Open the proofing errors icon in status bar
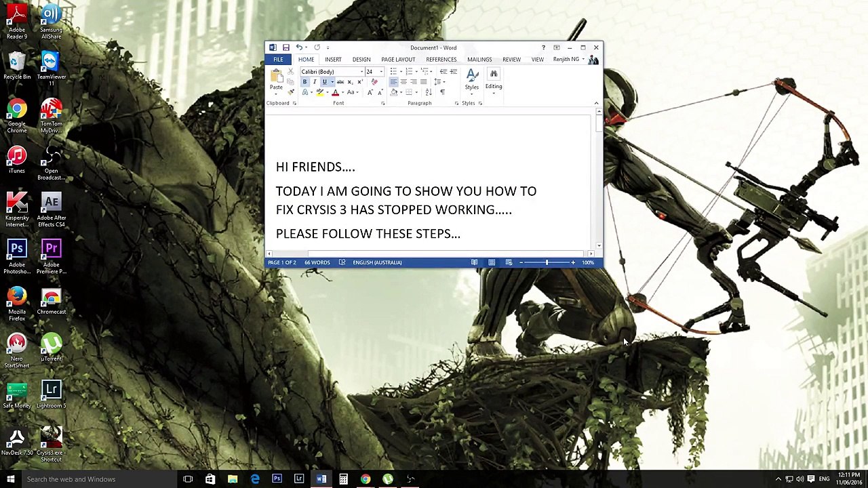Screen dimensions: 868x488 tap(342, 262)
